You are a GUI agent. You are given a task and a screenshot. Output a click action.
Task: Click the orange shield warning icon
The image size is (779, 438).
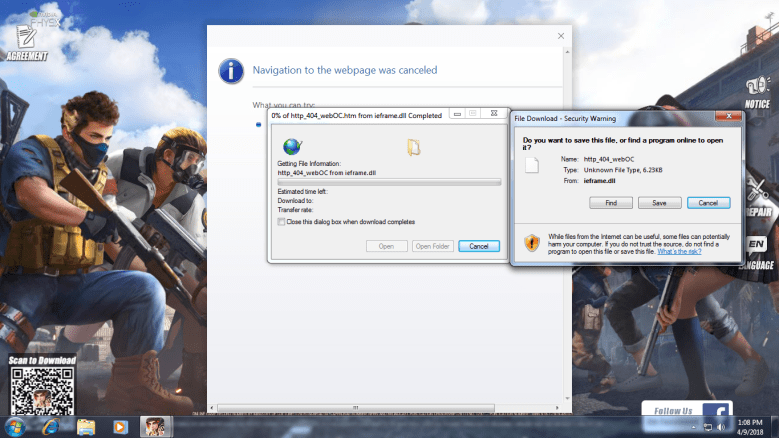[532, 243]
